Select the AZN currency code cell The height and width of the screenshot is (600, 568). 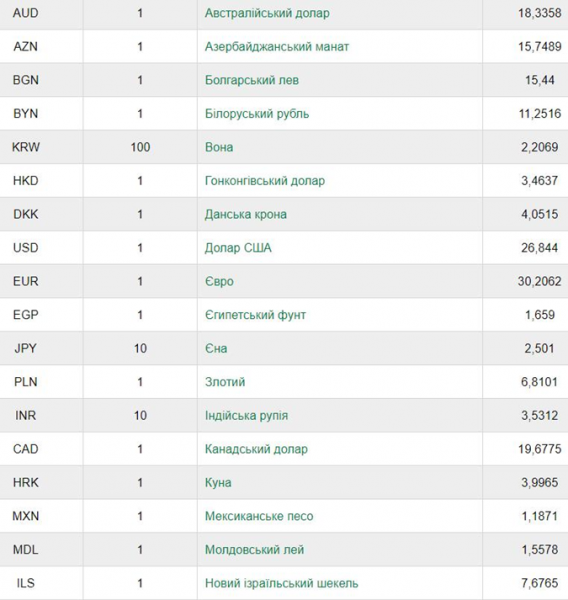click(x=41, y=47)
